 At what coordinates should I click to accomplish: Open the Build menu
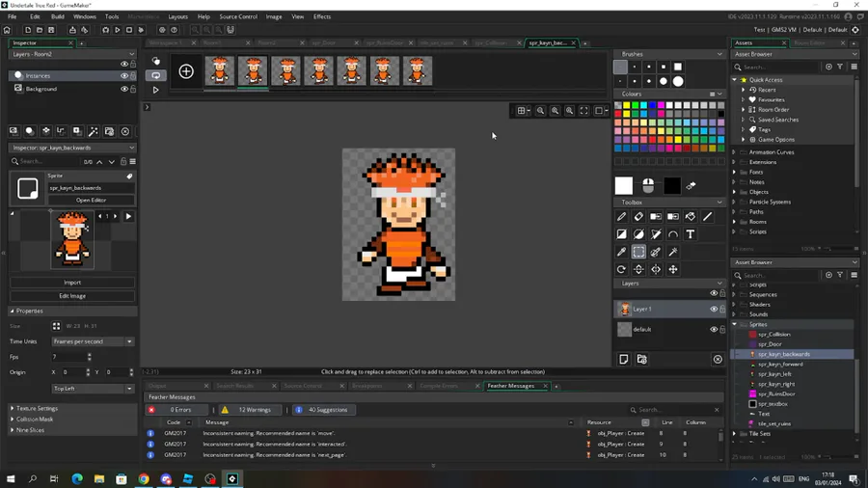58,16
